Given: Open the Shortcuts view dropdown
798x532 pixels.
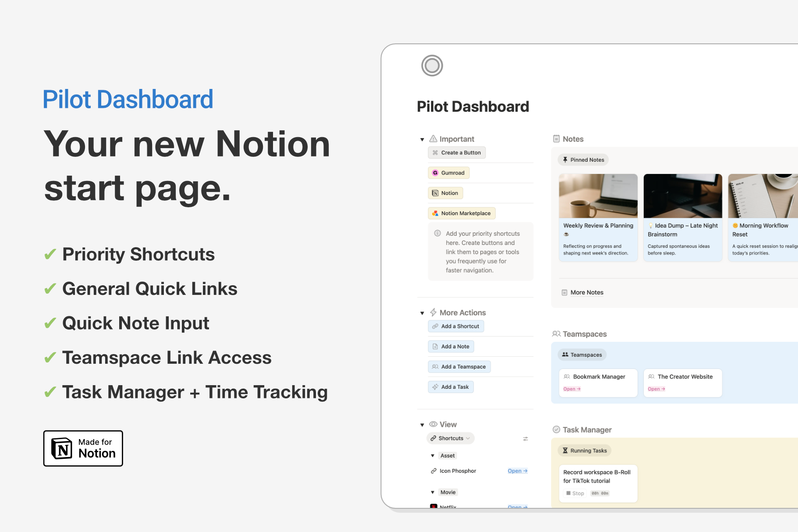Looking at the screenshot, I should (450, 438).
